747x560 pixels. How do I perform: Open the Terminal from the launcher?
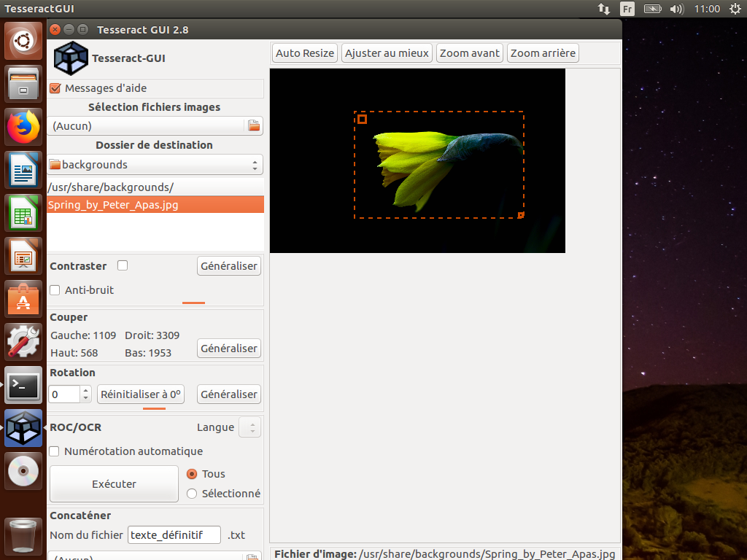point(23,385)
